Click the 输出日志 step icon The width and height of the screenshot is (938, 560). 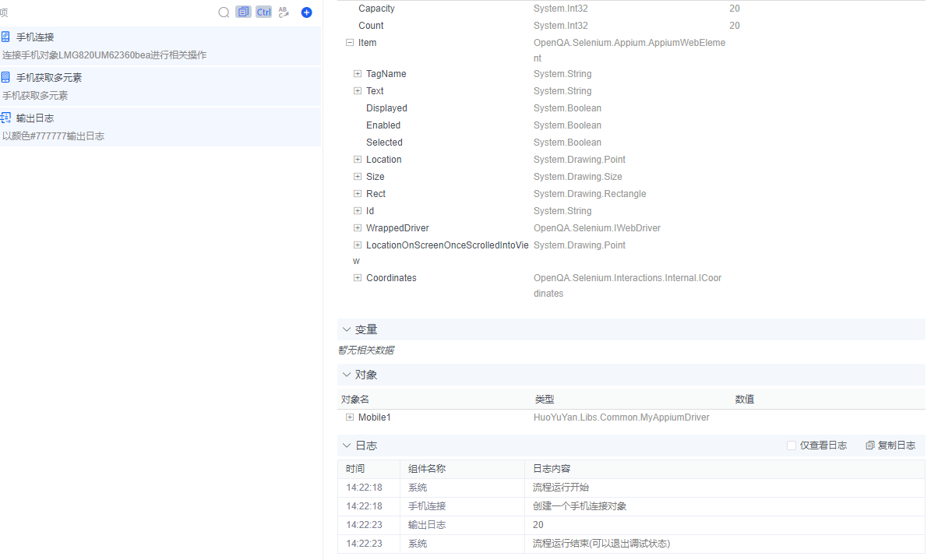coord(6,118)
